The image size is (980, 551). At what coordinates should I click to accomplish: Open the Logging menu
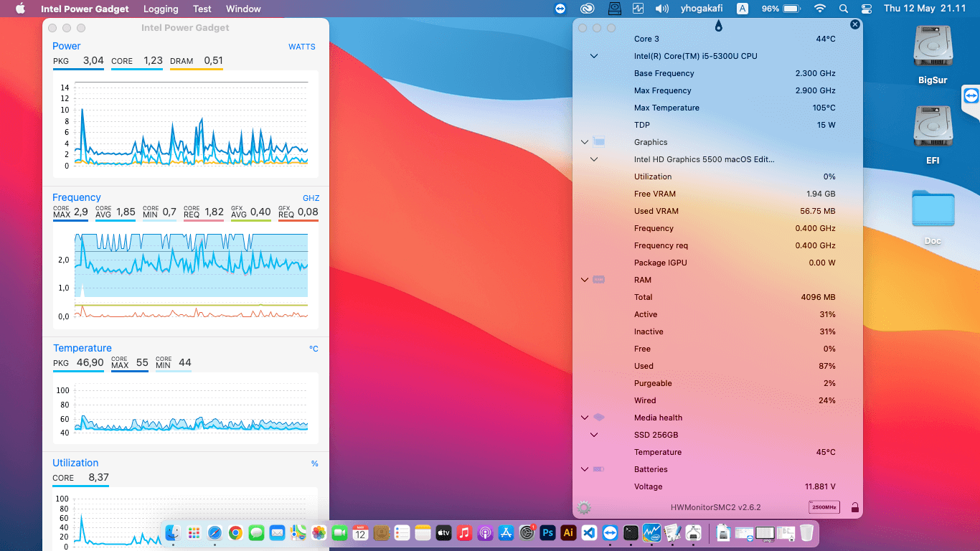161,9
